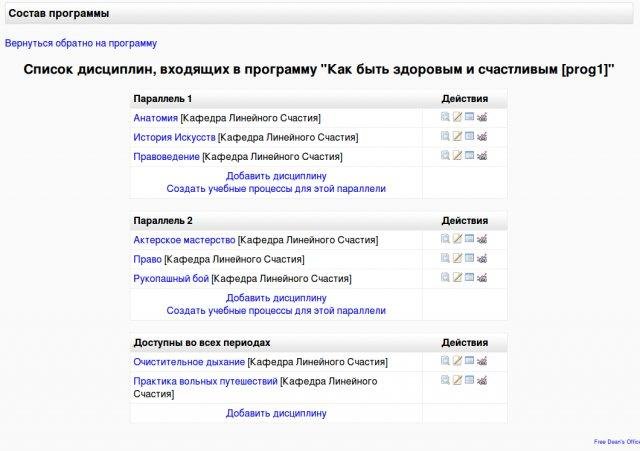Viewport: 640px width, 451px height.
Task: Open the view-details icon for Право
Action: pos(445,258)
